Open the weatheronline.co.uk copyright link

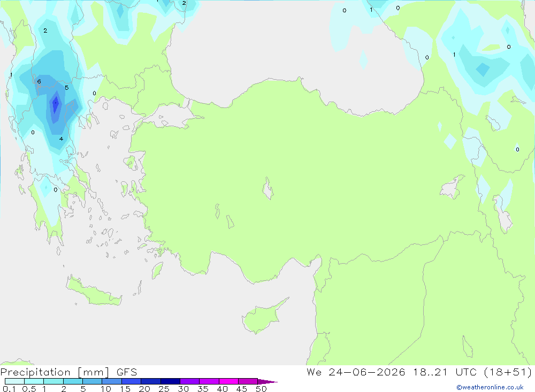point(490,387)
